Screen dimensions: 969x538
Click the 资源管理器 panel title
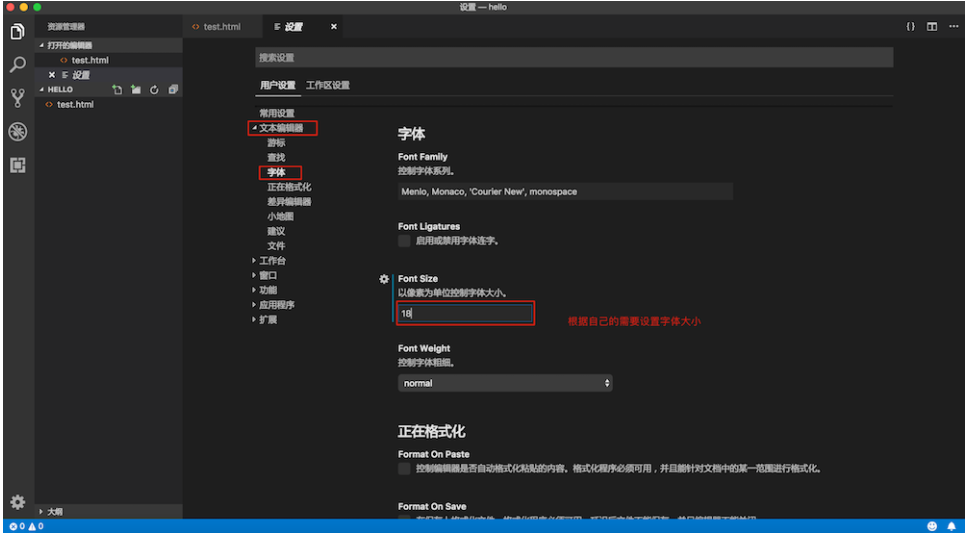coord(66,27)
